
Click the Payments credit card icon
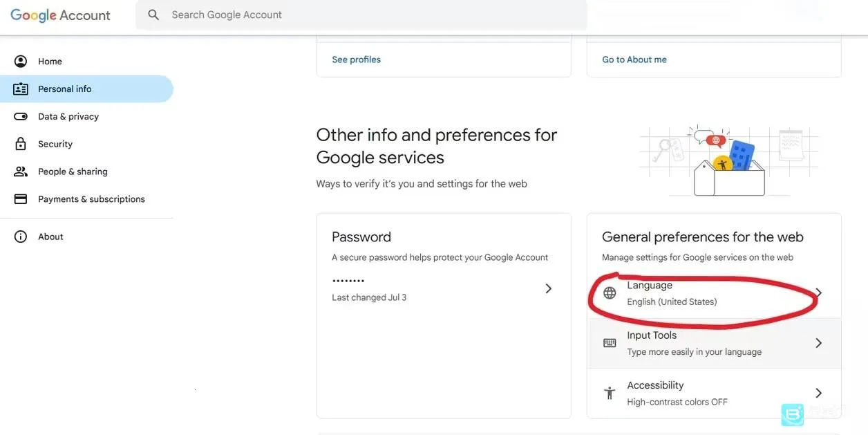tap(21, 199)
